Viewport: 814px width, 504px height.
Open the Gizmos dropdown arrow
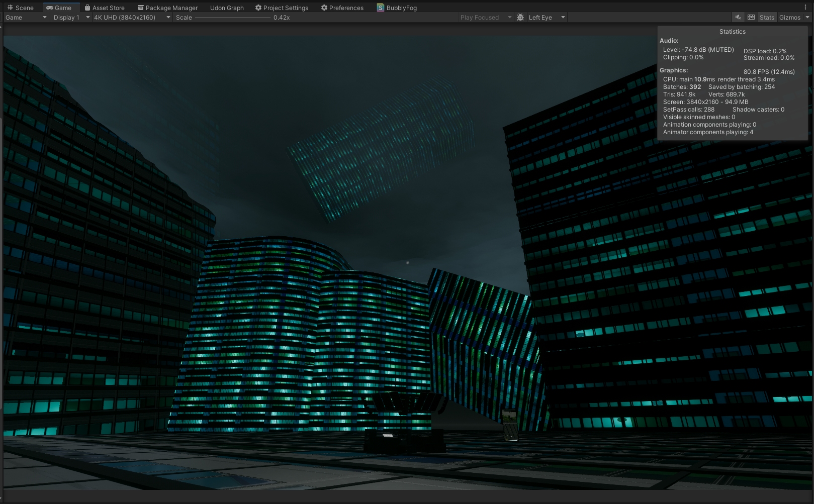coord(807,17)
